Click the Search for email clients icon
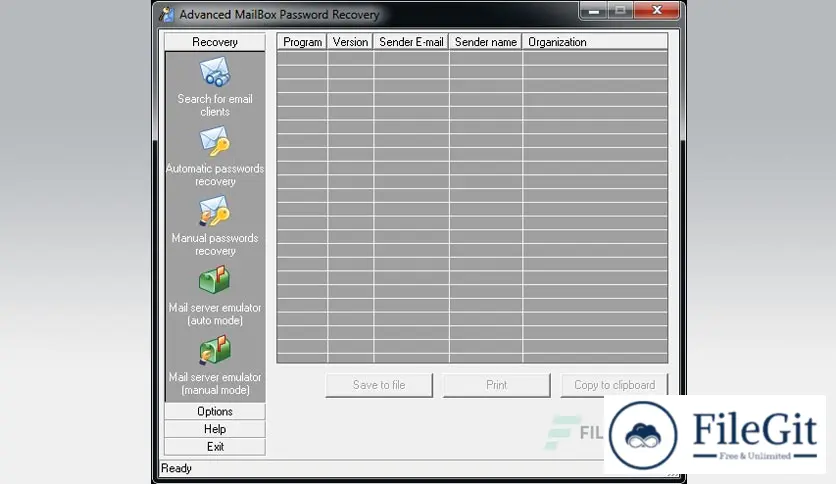This screenshot has height=484, width=836. [x=215, y=72]
